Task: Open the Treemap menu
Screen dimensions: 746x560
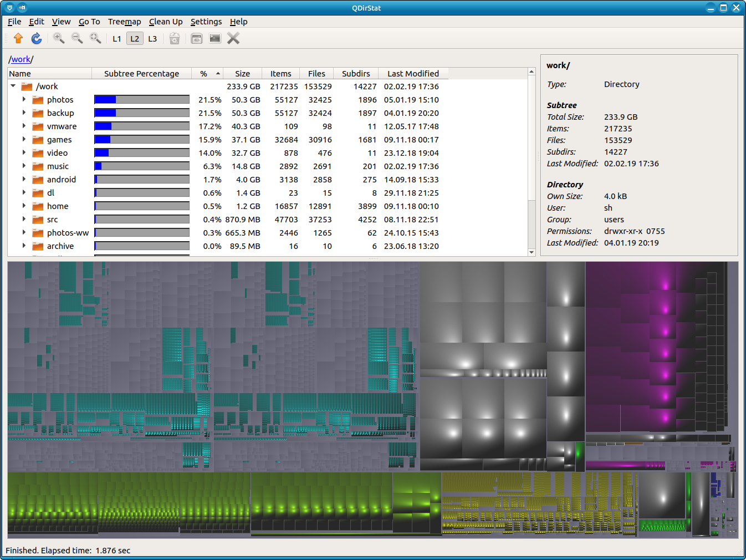Action: [124, 22]
